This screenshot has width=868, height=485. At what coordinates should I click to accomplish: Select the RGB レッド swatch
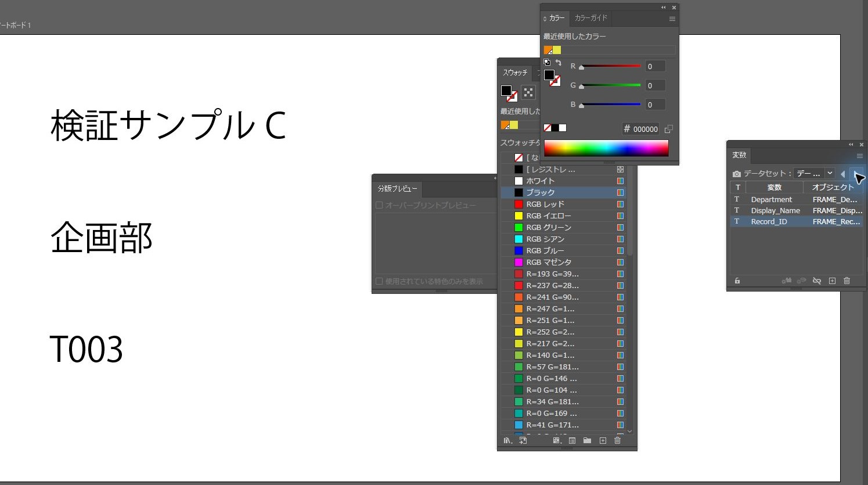(x=563, y=204)
